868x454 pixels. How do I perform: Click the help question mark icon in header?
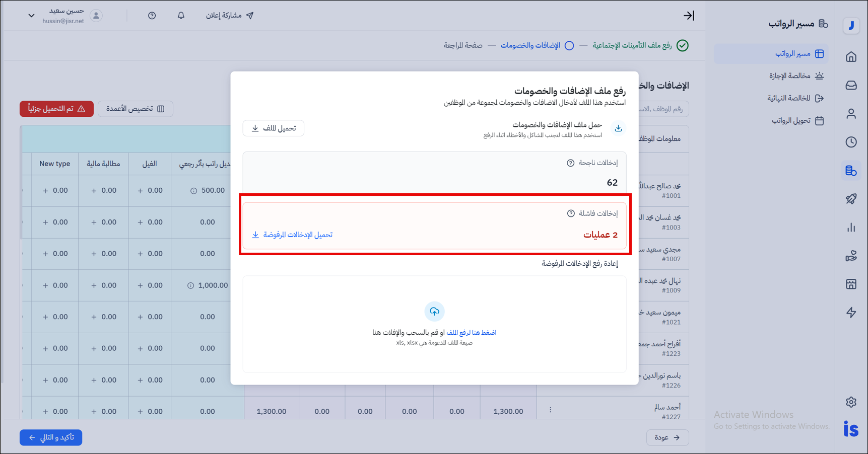152,16
